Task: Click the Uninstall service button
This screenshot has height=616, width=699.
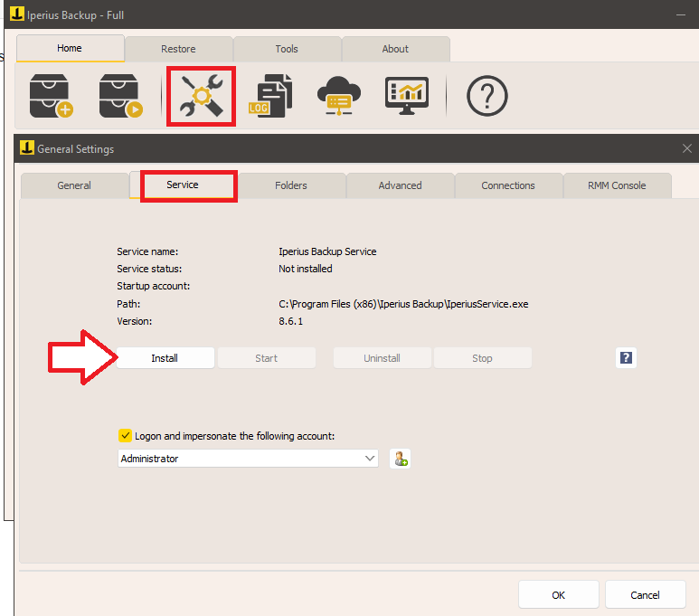Action: (x=382, y=358)
